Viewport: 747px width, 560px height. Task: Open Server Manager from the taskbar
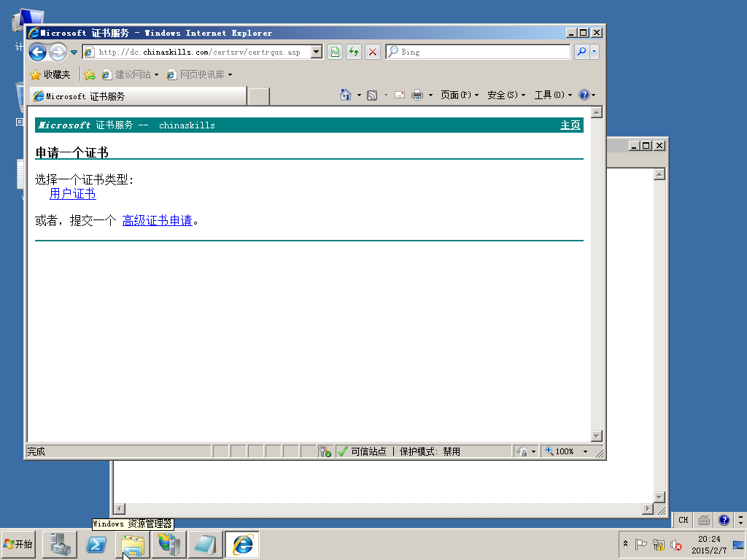pyautogui.click(x=60, y=544)
